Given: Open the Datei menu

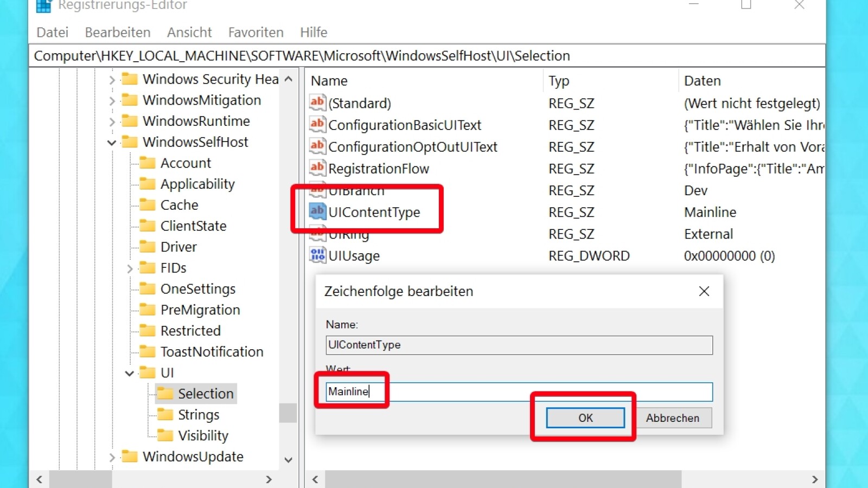Looking at the screenshot, I should pos(53,33).
